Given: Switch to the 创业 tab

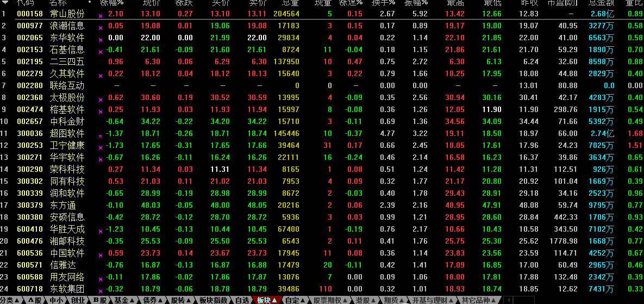Looking at the screenshot, I should point(78,300).
